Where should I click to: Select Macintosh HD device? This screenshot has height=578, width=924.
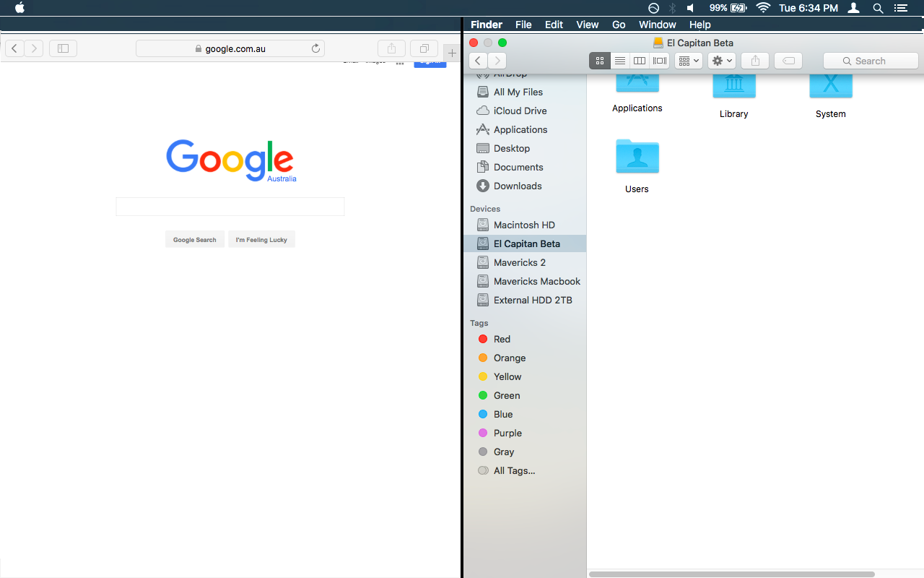point(525,225)
